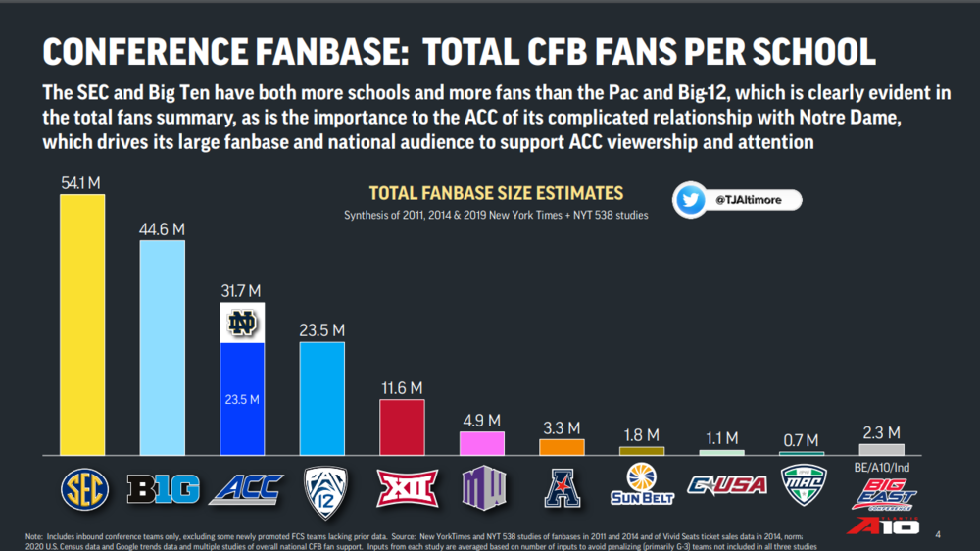The image size is (980, 551).
Task: Select the ACC conference logo
Action: [x=242, y=487]
